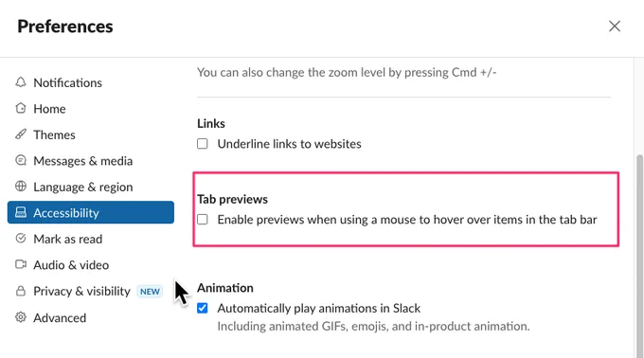
Task: Click the paintbrush icon beside Themes
Action: [x=21, y=134]
